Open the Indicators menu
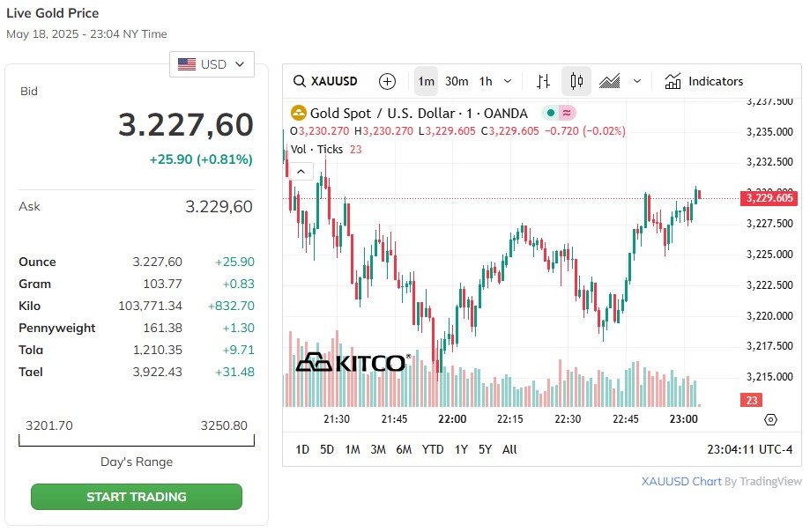The height and width of the screenshot is (532, 810). (703, 82)
